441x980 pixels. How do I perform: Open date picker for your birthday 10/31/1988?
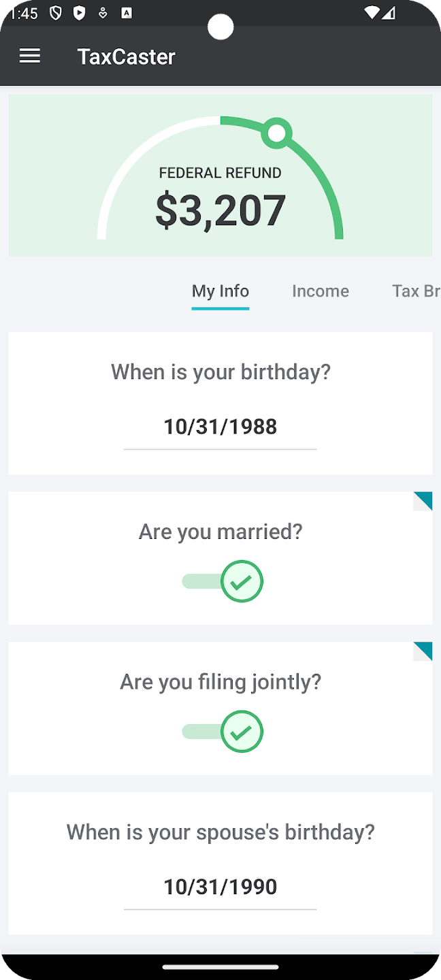click(x=220, y=427)
